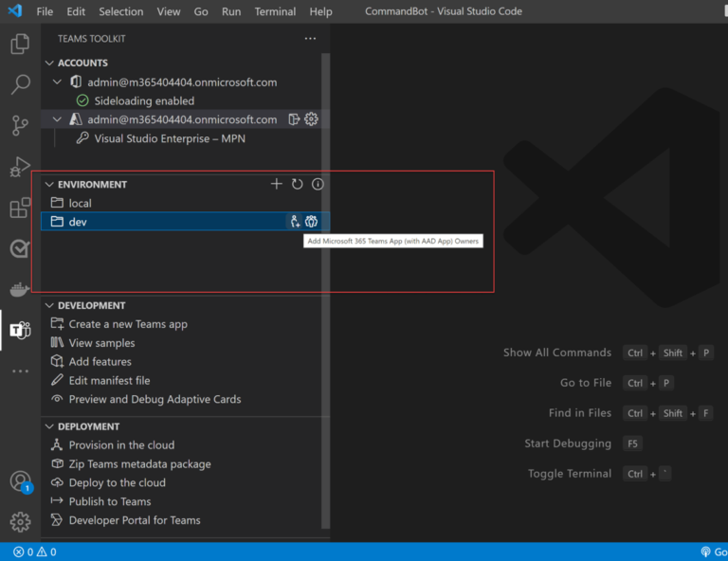The image size is (728, 561).
Task: Open Teams Toolkit more actions ellipsis
Action: point(310,39)
